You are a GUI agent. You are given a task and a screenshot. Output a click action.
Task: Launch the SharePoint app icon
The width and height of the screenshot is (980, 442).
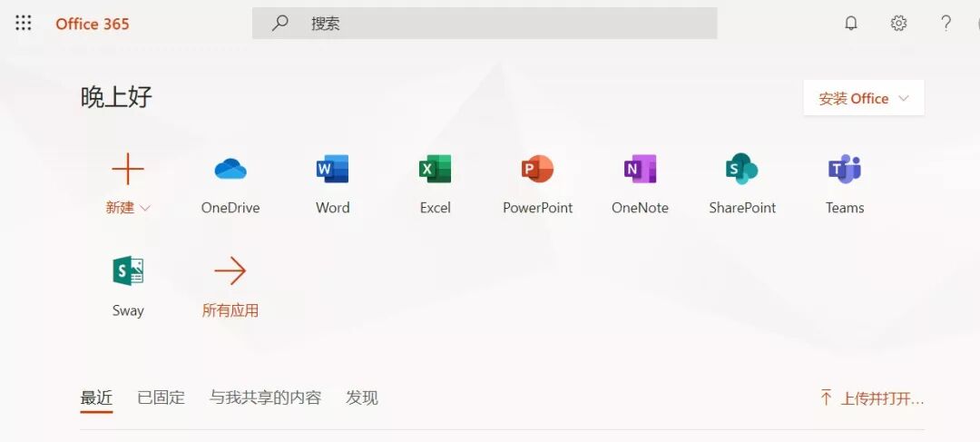coord(742,169)
